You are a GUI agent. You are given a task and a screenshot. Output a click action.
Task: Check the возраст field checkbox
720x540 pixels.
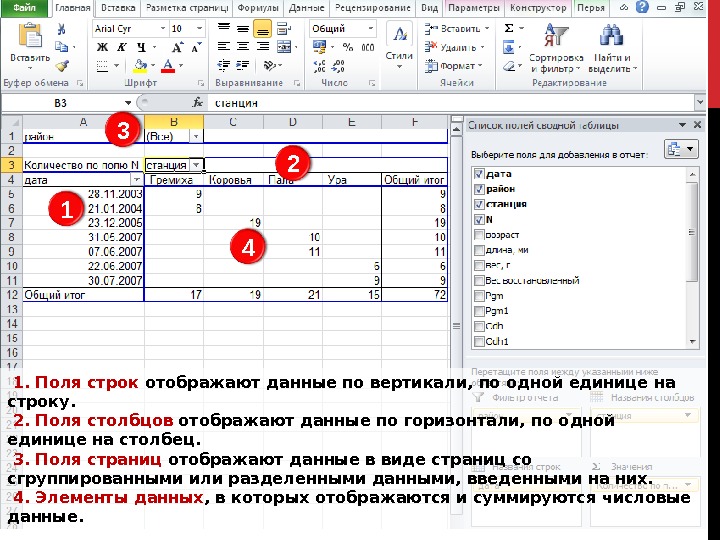point(478,235)
